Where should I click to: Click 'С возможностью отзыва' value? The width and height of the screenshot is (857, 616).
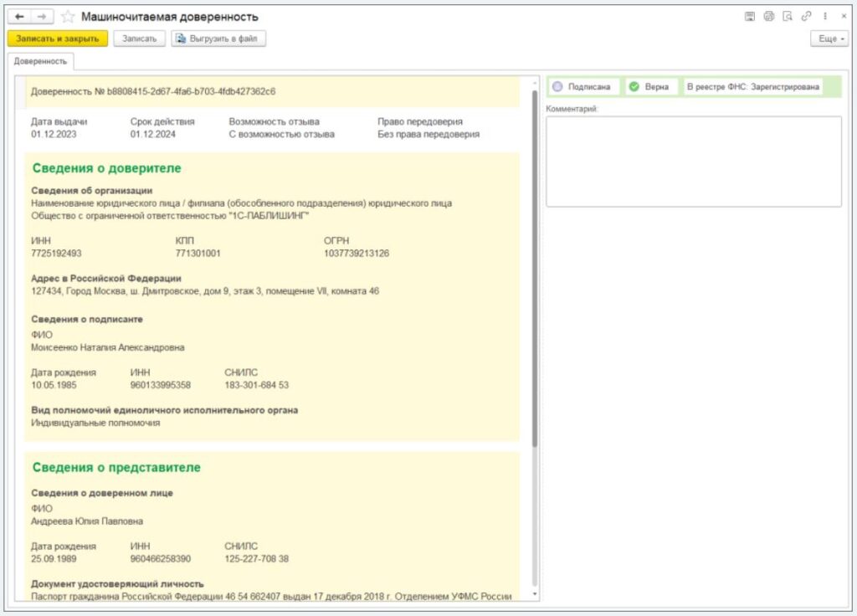[281, 135]
